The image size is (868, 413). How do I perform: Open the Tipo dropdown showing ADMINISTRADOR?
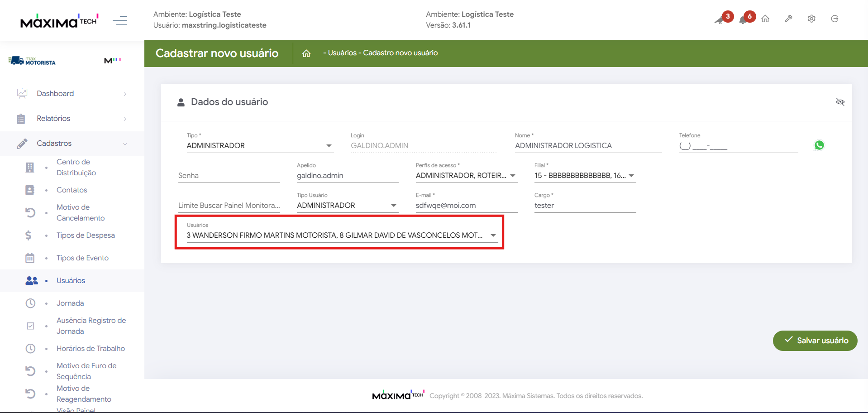[x=260, y=146]
